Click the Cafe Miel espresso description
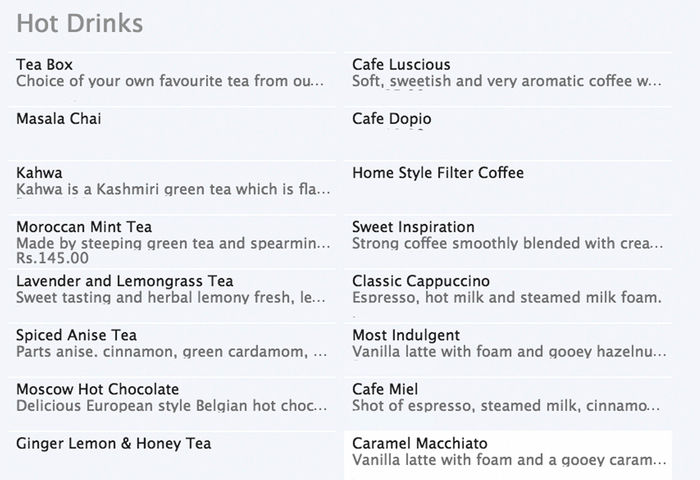The width and height of the screenshot is (700, 480). coord(506,405)
